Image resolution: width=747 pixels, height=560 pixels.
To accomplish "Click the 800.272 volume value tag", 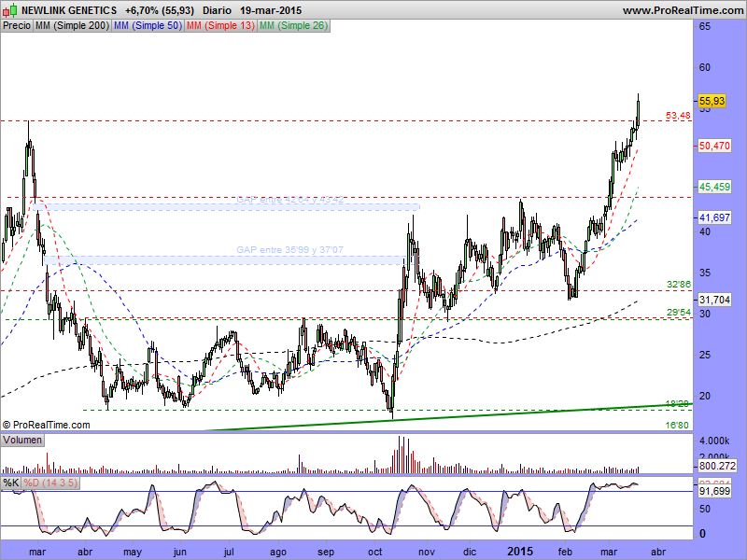I will [717, 466].
